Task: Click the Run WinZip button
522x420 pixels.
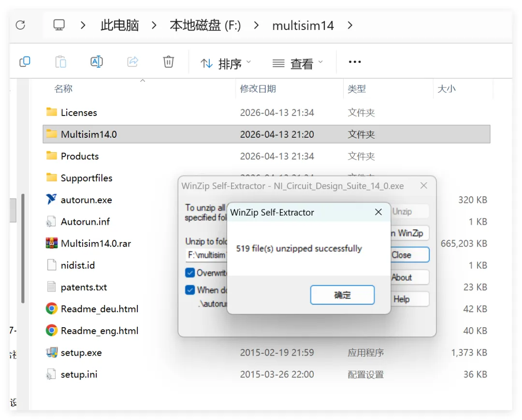Action: (x=410, y=233)
